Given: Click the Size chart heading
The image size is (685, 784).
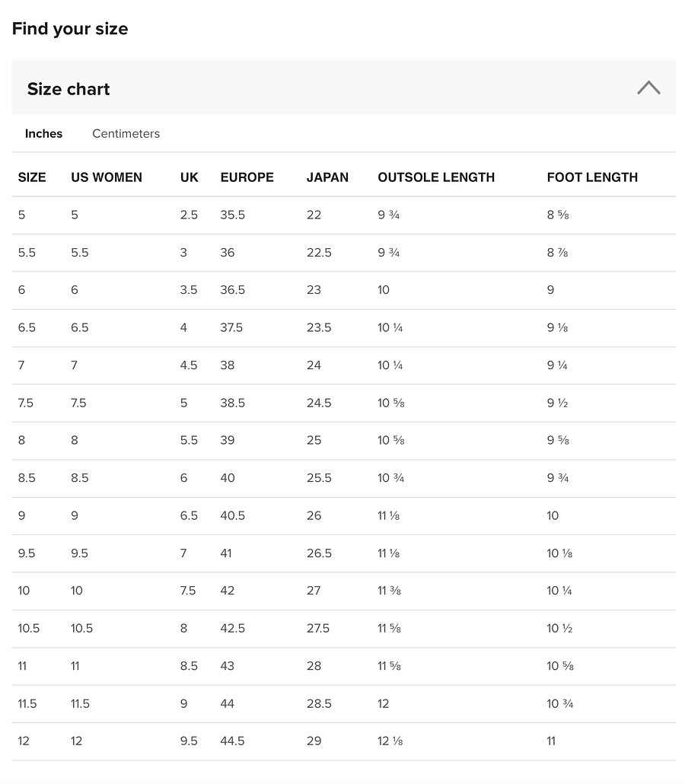Looking at the screenshot, I should [x=68, y=89].
